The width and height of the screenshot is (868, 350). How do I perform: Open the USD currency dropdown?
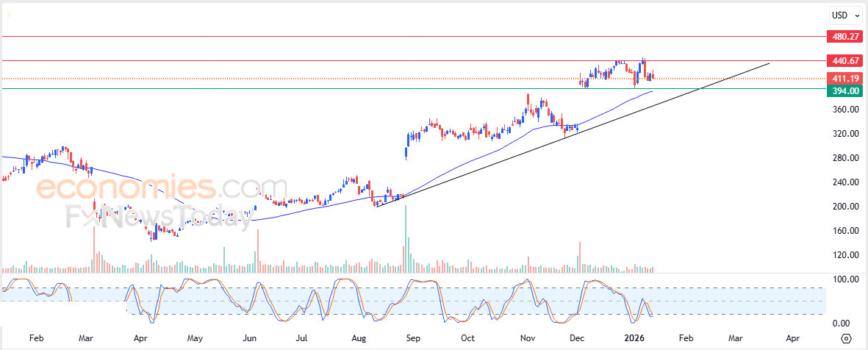coord(845,16)
